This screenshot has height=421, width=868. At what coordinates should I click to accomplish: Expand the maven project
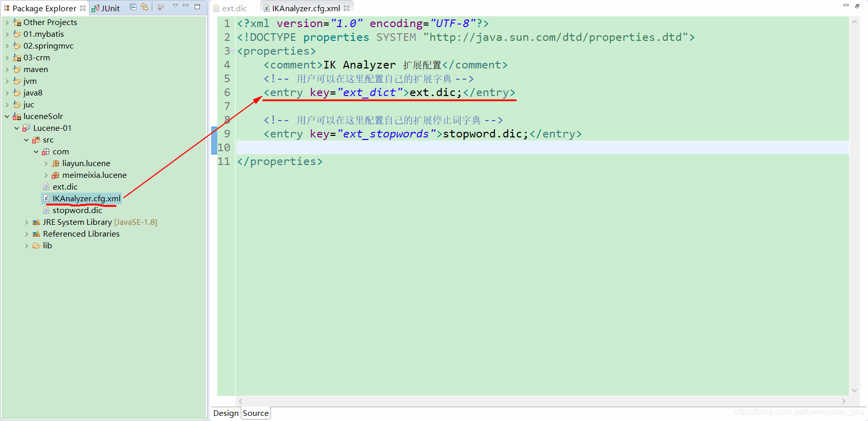pyautogui.click(x=7, y=69)
